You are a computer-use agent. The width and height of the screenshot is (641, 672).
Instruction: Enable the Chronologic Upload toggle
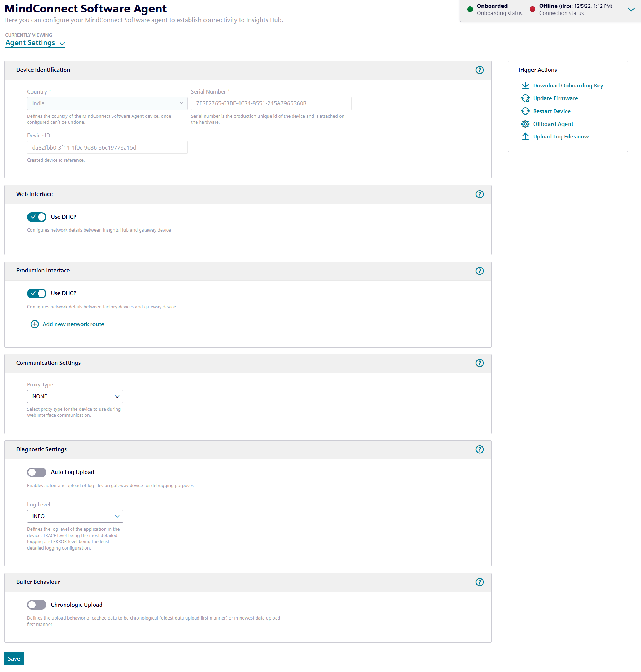point(37,605)
